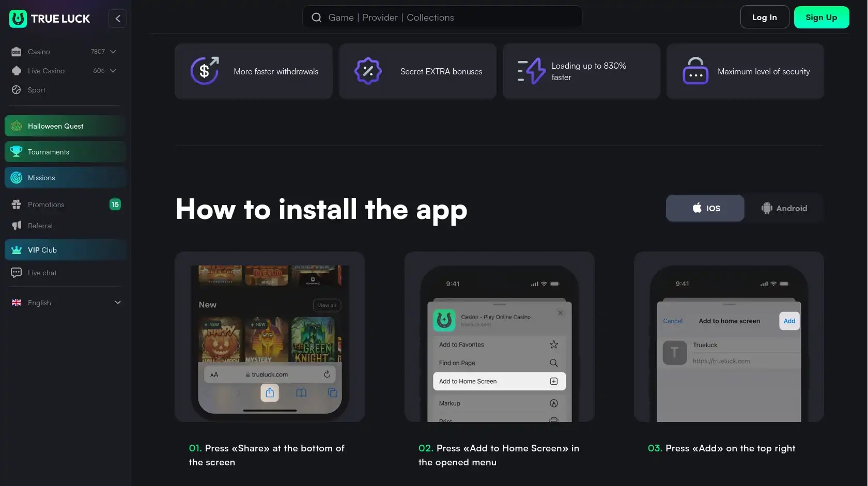Open Live Casino from the sidebar
Viewport: 868px width, 486px height.
coord(46,71)
